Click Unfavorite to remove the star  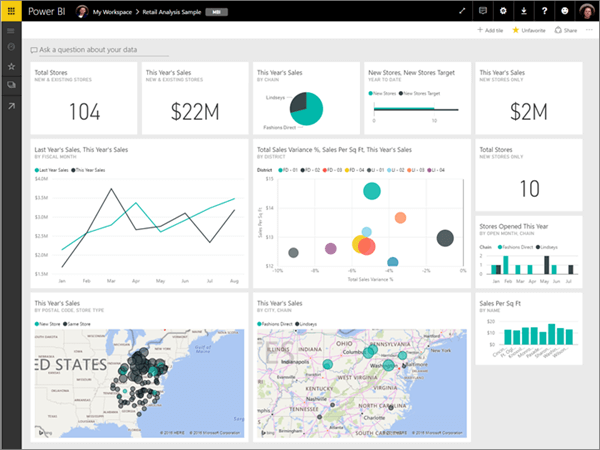coord(529,30)
